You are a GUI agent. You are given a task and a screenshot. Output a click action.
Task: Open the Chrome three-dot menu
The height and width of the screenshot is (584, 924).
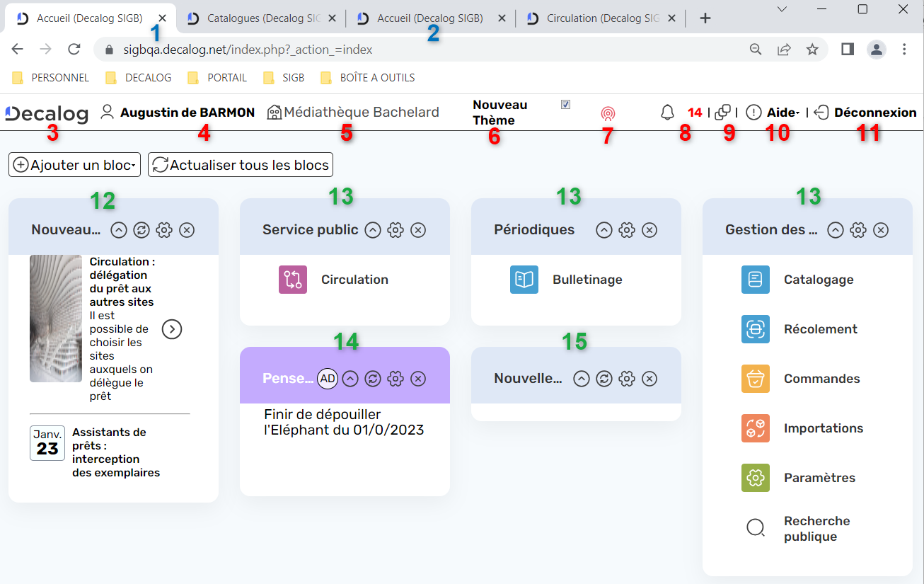[x=904, y=50]
